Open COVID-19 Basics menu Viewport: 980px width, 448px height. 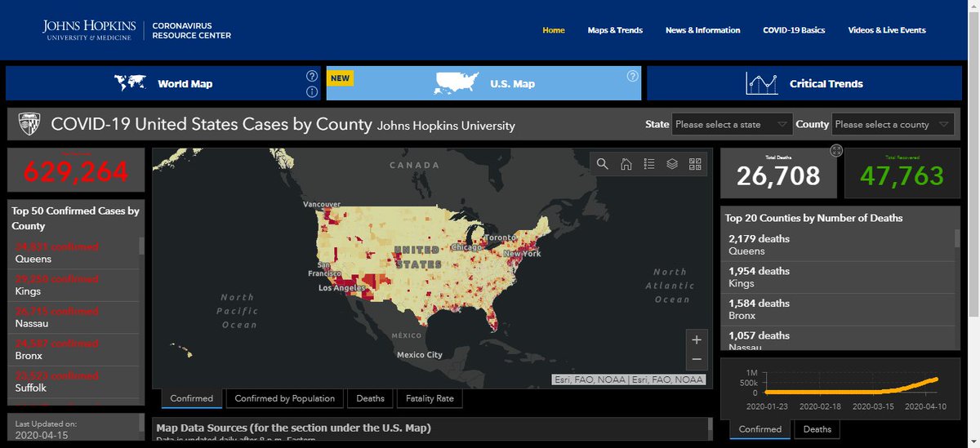coord(794,30)
